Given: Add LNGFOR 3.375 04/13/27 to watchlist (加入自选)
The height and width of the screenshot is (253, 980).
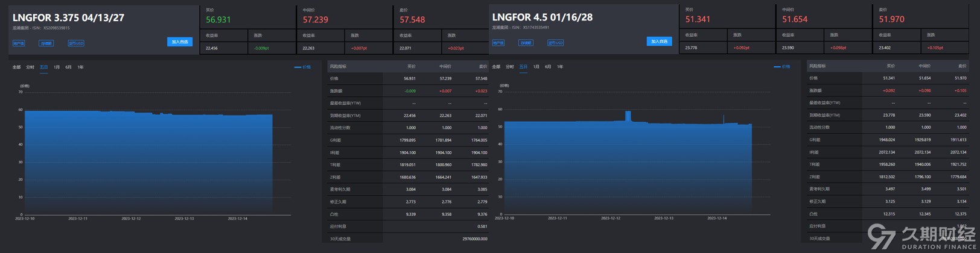Looking at the screenshot, I should [180, 42].
